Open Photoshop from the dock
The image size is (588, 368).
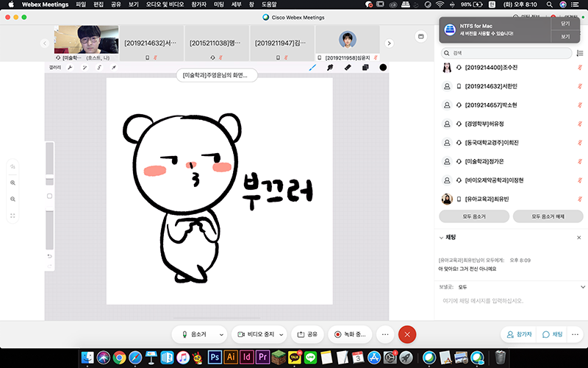(215, 357)
